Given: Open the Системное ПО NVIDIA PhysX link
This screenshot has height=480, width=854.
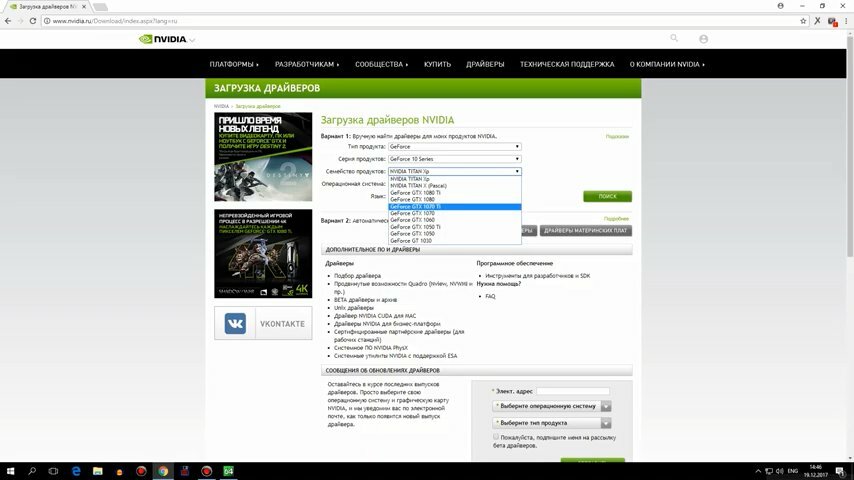Looking at the screenshot, I should pyautogui.click(x=370, y=348).
